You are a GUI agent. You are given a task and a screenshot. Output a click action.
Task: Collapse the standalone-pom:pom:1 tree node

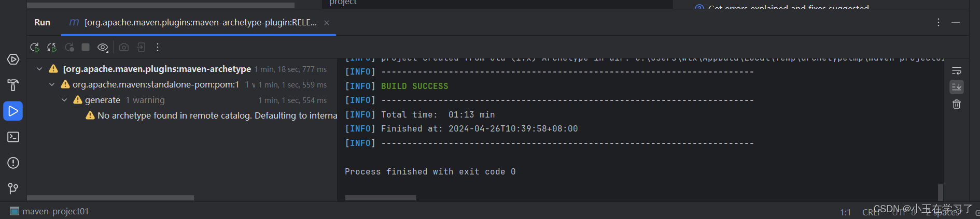(52, 84)
